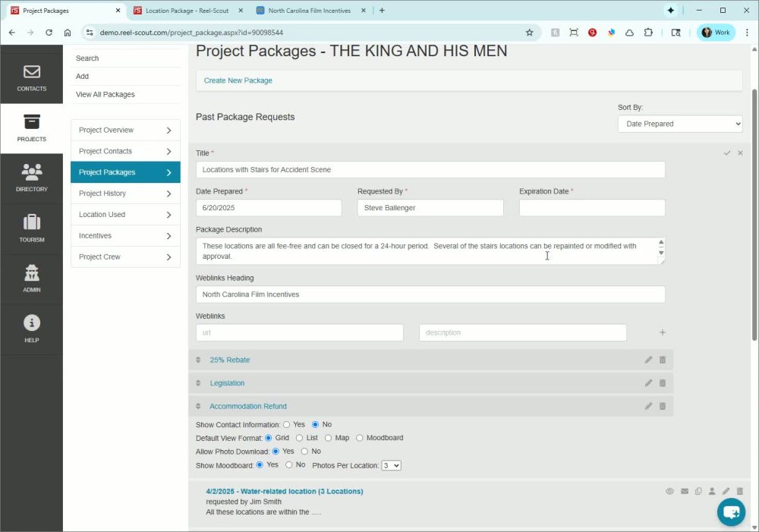Click the weblink url field

[x=300, y=332]
